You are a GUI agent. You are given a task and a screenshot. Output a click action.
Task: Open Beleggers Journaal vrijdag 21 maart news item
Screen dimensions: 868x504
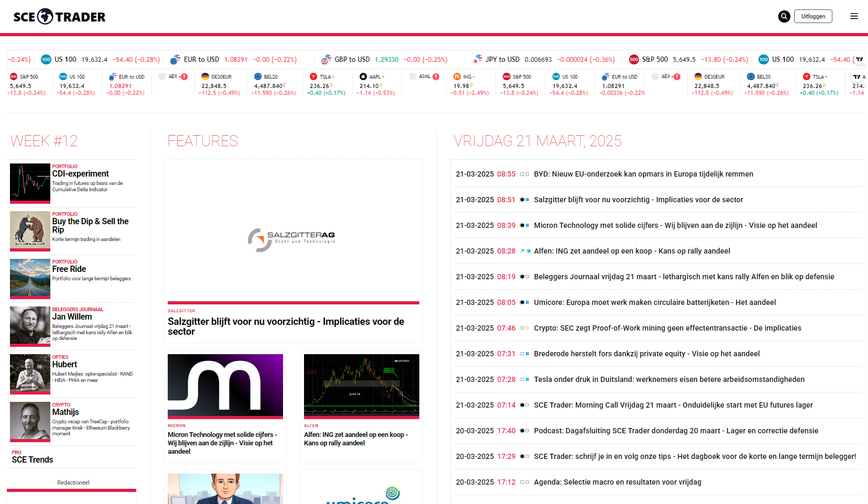[x=684, y=277]
